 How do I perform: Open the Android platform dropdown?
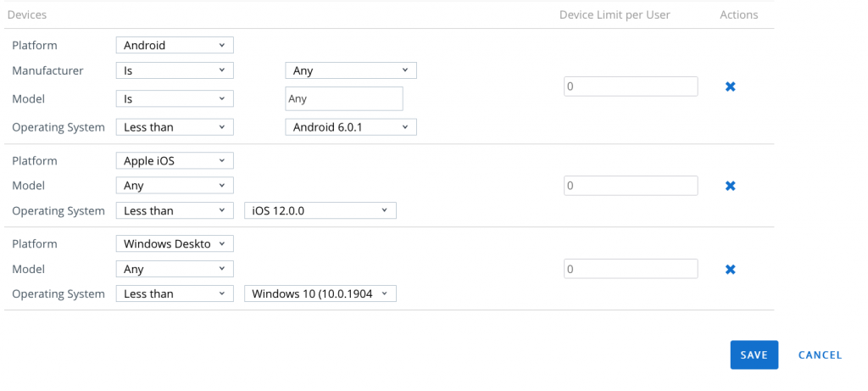tap(174, 46)
